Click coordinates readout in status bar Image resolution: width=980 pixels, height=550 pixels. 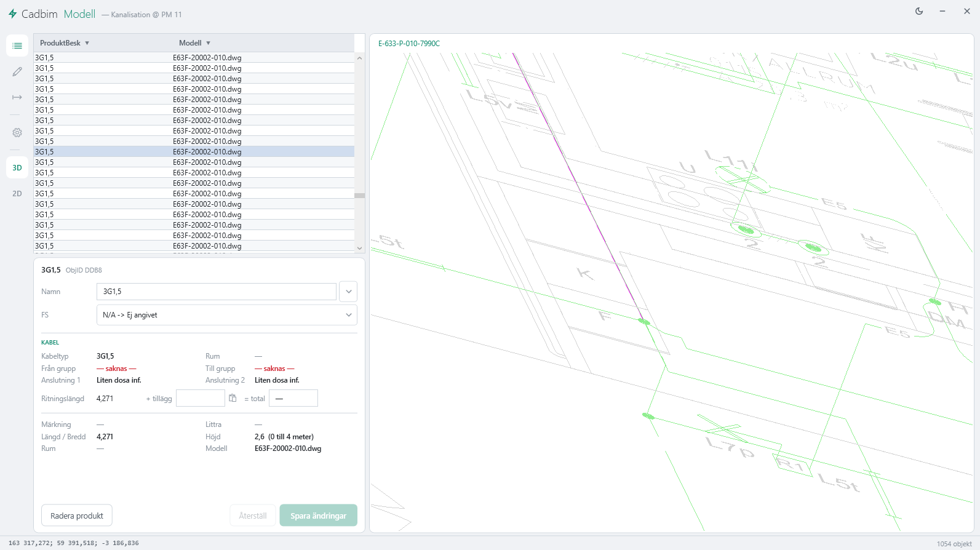click(x=74, y=543)
